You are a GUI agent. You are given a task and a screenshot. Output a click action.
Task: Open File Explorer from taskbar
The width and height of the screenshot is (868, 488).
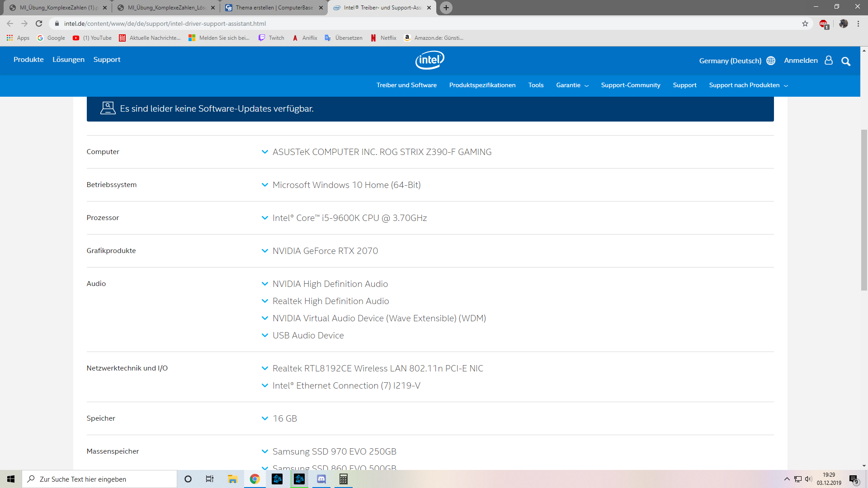[x=232, y=479]
